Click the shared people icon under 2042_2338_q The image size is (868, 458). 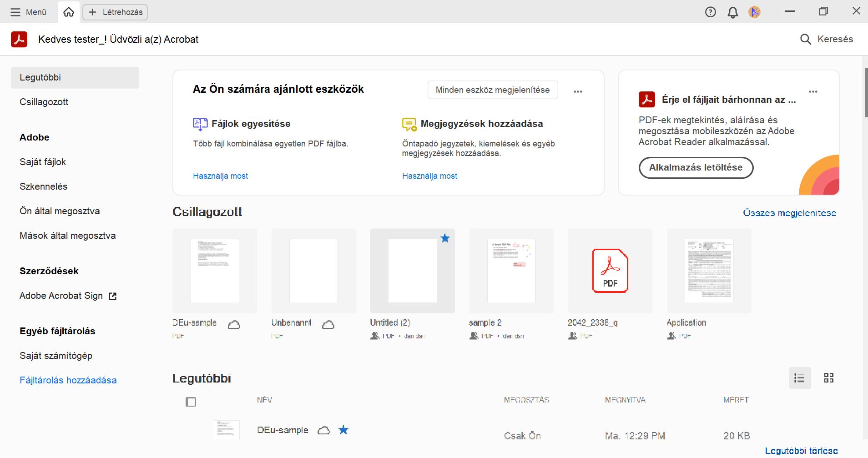572,336
